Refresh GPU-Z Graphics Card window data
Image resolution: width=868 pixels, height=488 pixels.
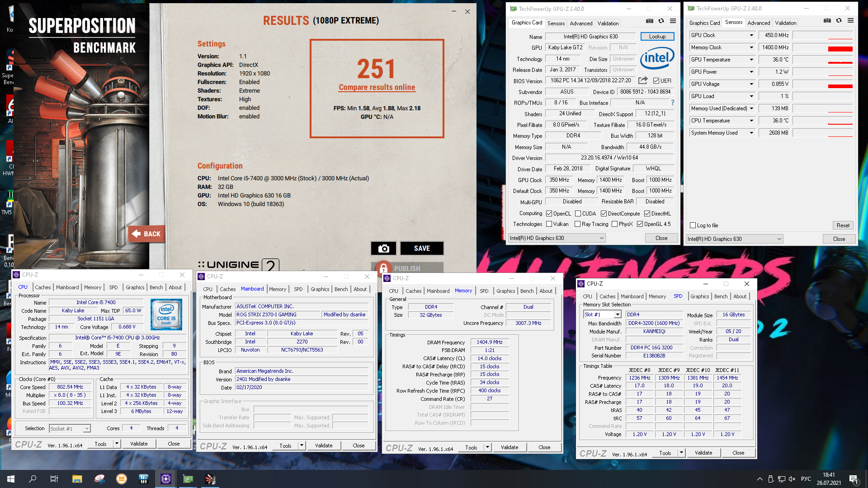pyautogui.click(x=661, y=21)
